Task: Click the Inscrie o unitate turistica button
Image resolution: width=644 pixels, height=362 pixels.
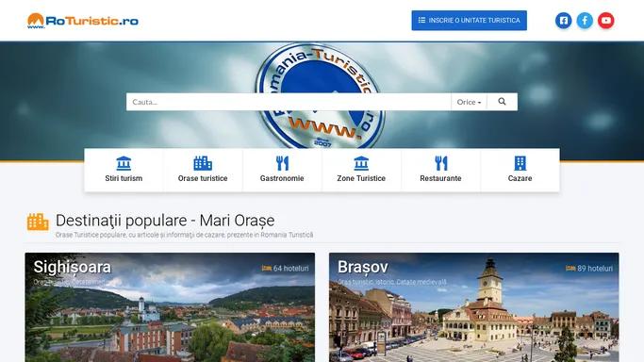Action: point(469,21)
